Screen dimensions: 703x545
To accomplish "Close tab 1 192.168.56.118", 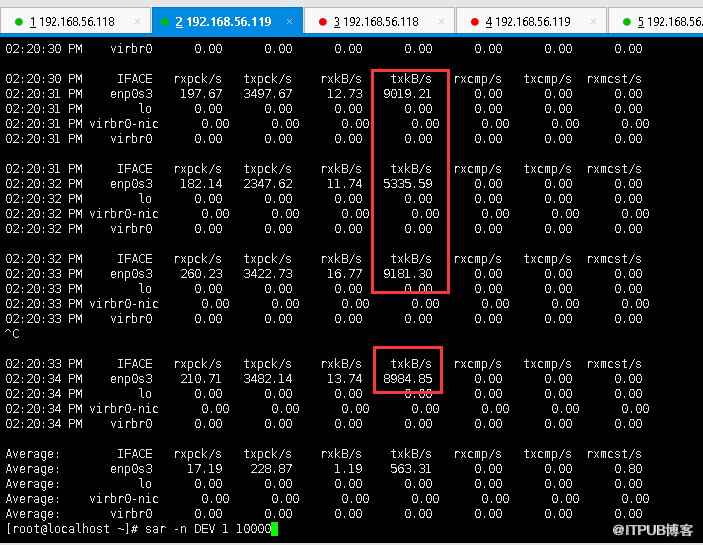I will point(138,21).
